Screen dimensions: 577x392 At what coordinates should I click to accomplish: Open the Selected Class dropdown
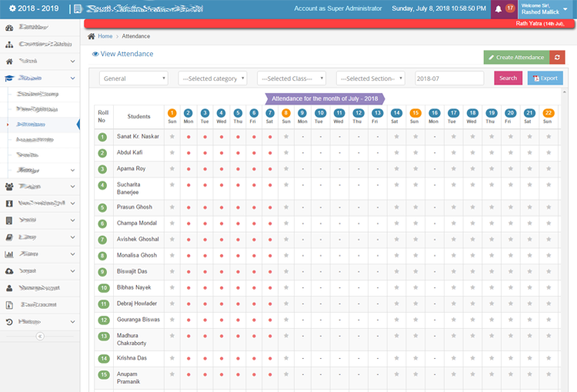coord(292,78)
